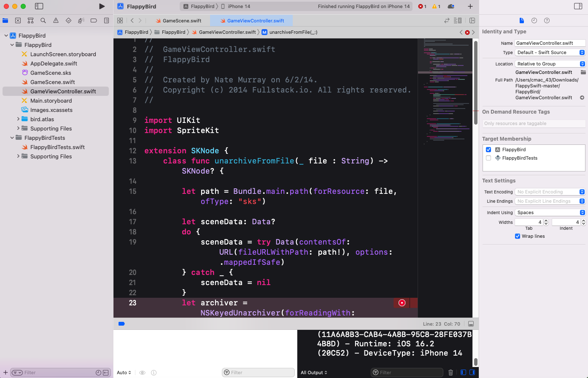Open the All Output console dropdown

coord(314,373)
